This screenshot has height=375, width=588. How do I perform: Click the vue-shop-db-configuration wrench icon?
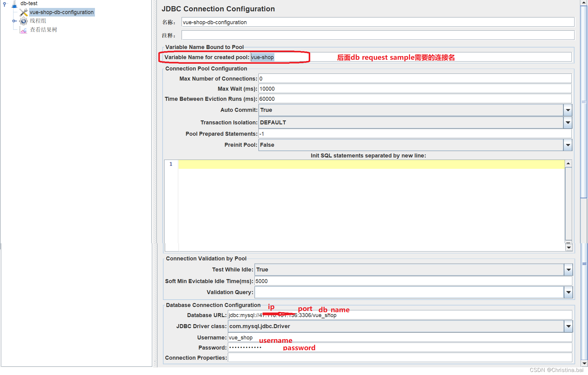[x=24, y=12]
